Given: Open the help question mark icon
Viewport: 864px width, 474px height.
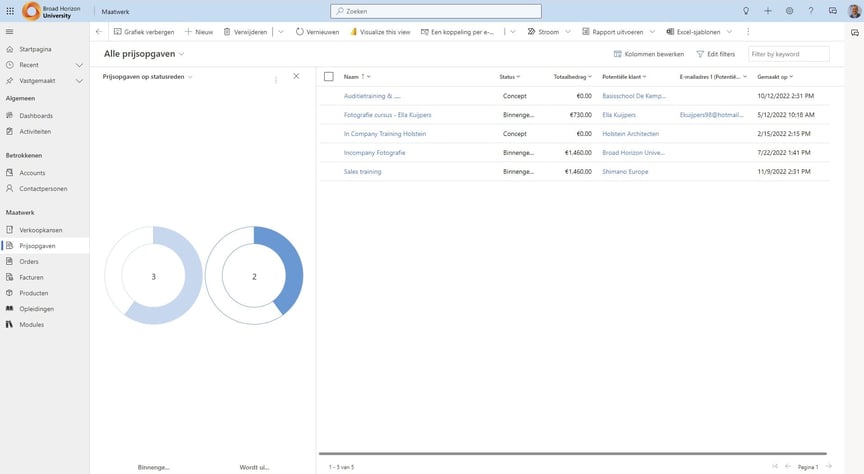Looking at the screenshot, I should [811, 11].
